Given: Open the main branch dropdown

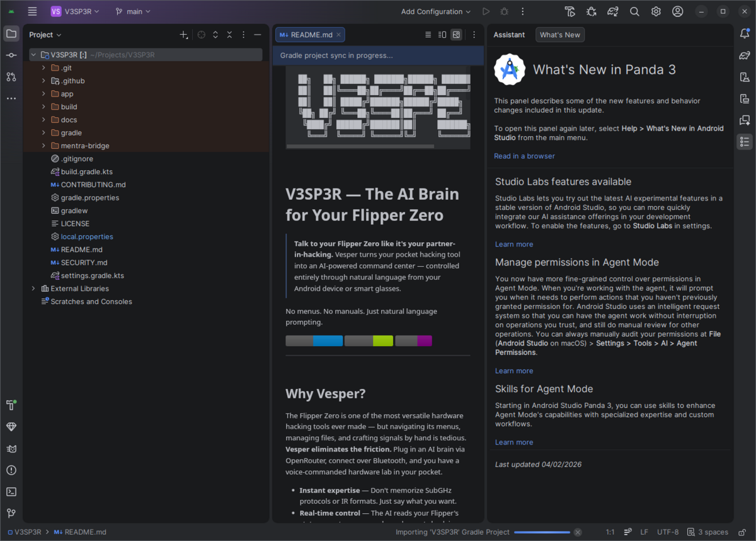Looking at the screenshot, I should coord(133,11).
